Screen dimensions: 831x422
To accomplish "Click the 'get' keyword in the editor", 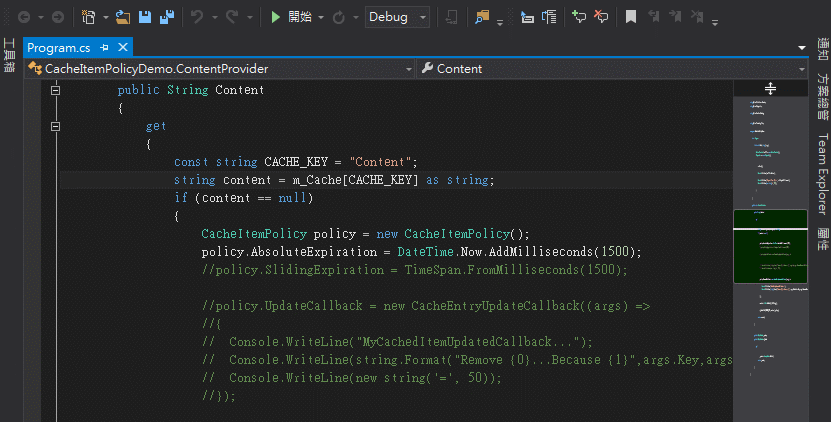I will click(x=156, y=126).
